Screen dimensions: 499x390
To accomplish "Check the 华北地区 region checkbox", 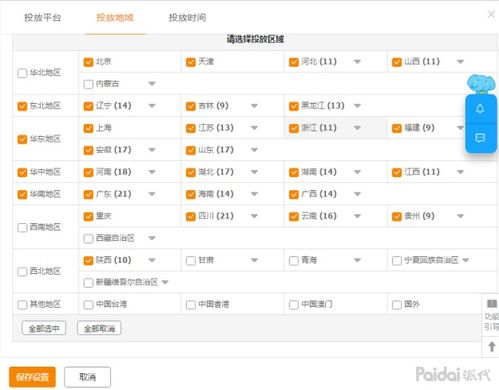I will (22, 73).
